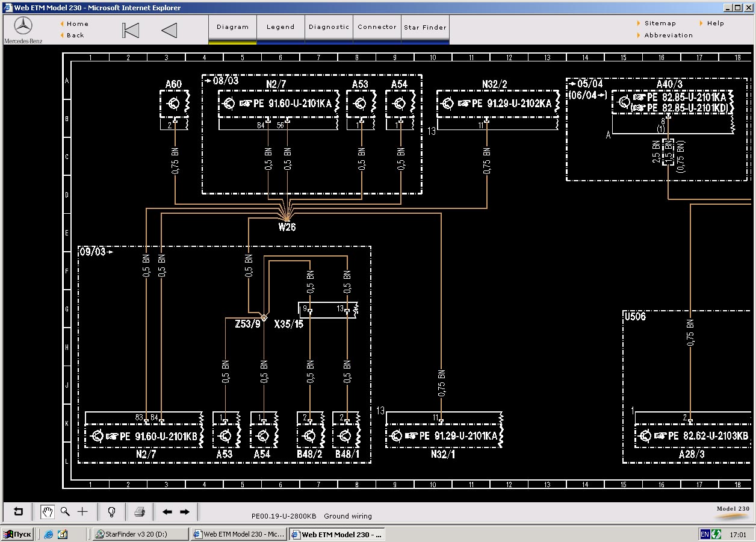Click the reset view return-arrow icon
Image resolution: width=756 pixels, height=542 pixels.
click(18, 512)
